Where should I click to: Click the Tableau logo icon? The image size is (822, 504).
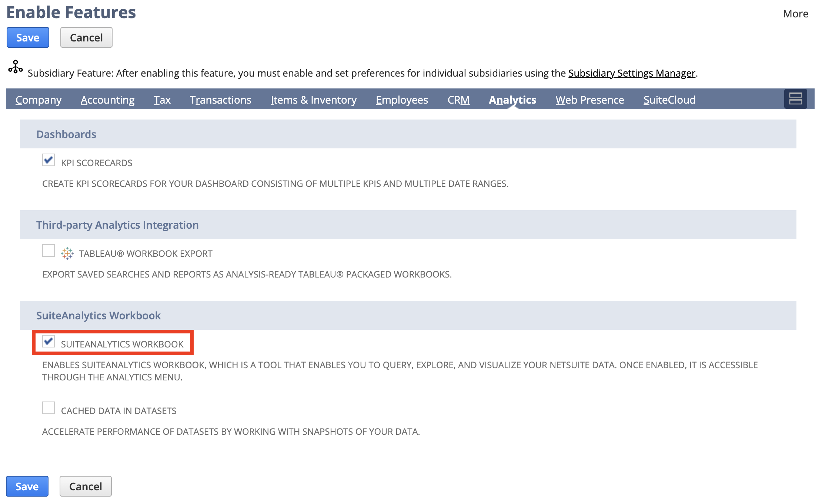67,253
